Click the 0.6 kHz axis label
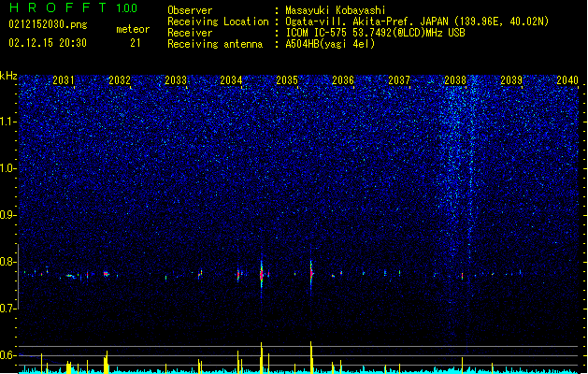The image size is (588, 374). (8, 355)
